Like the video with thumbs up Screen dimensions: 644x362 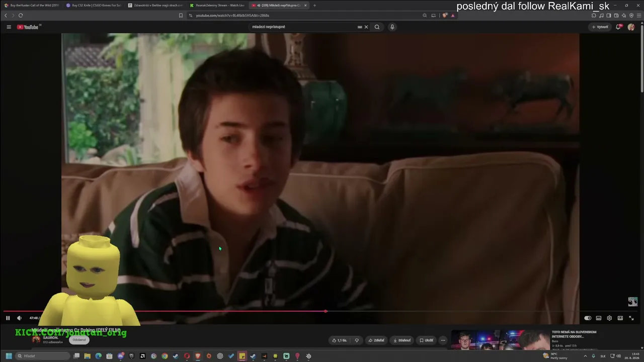[x=340, y=340]
